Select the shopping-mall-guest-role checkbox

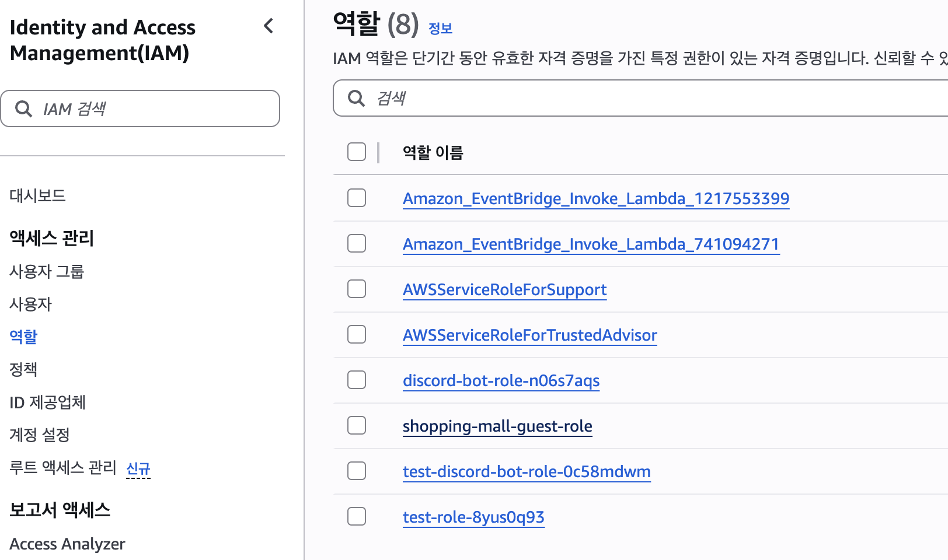(x=357, y=425)
